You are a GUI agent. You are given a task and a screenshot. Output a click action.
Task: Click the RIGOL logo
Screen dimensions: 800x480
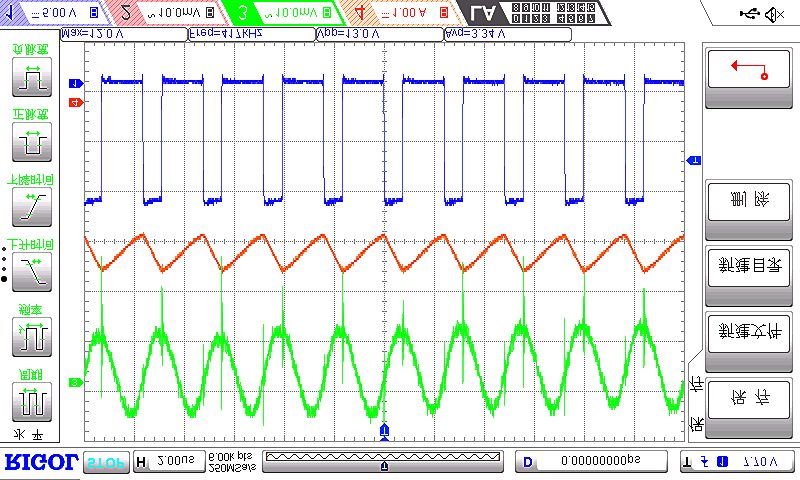click(40, 461)
